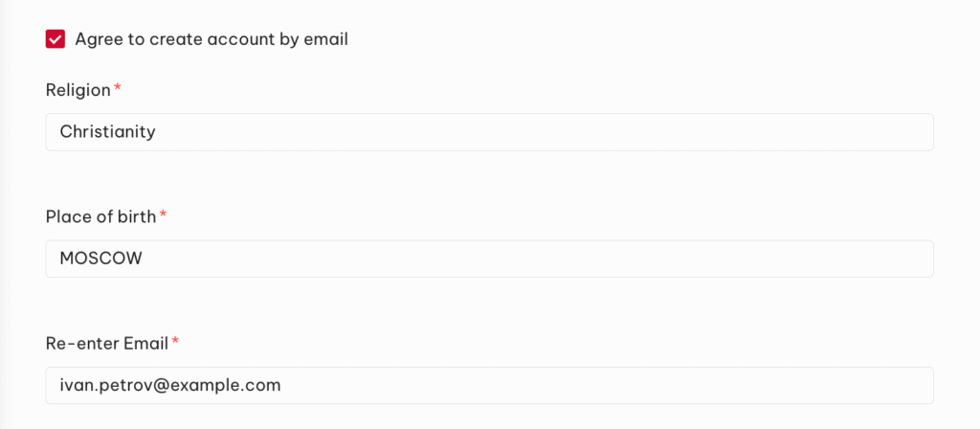Click on the ivan.petrov@example.com text
980x429 pixels.
point(169,385)
